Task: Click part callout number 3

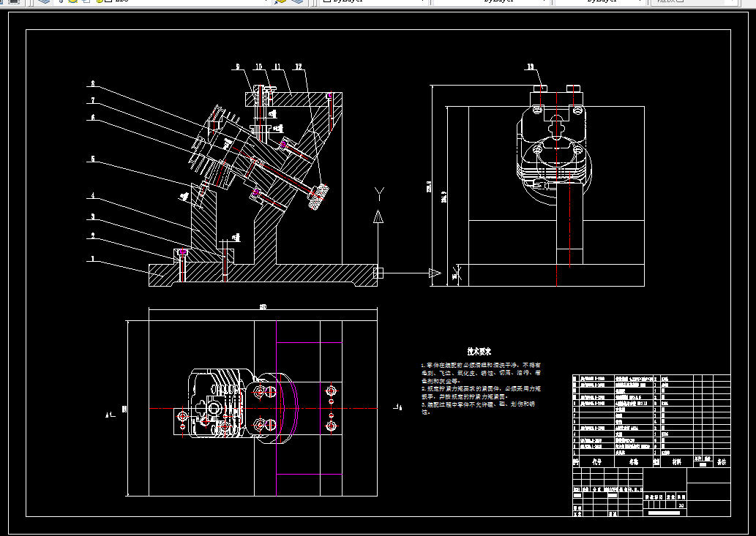Action: tap(93, 216)
